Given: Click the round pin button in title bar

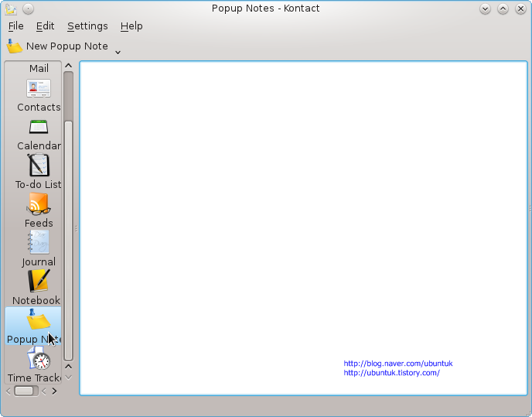Looking at the screenshot, I should pos(28,9).
